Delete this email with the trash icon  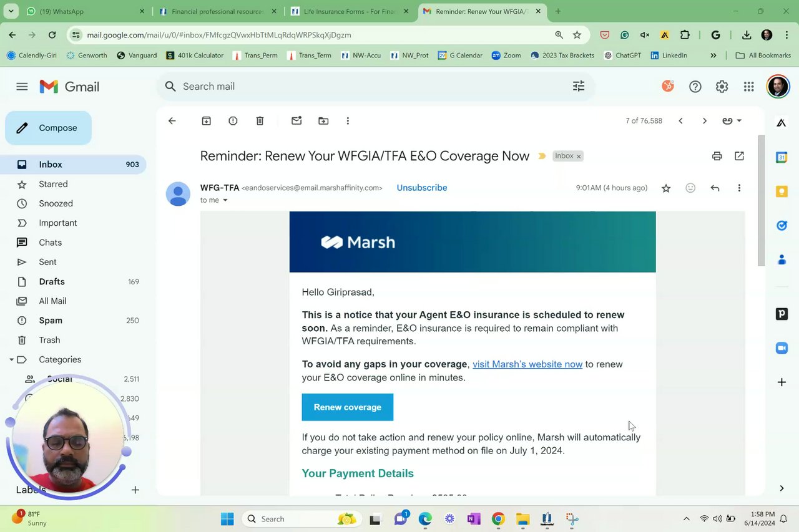[260, 121]
